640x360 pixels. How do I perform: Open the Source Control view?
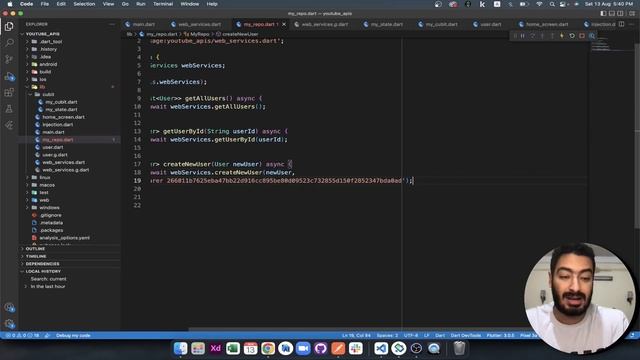coord(9,59)
